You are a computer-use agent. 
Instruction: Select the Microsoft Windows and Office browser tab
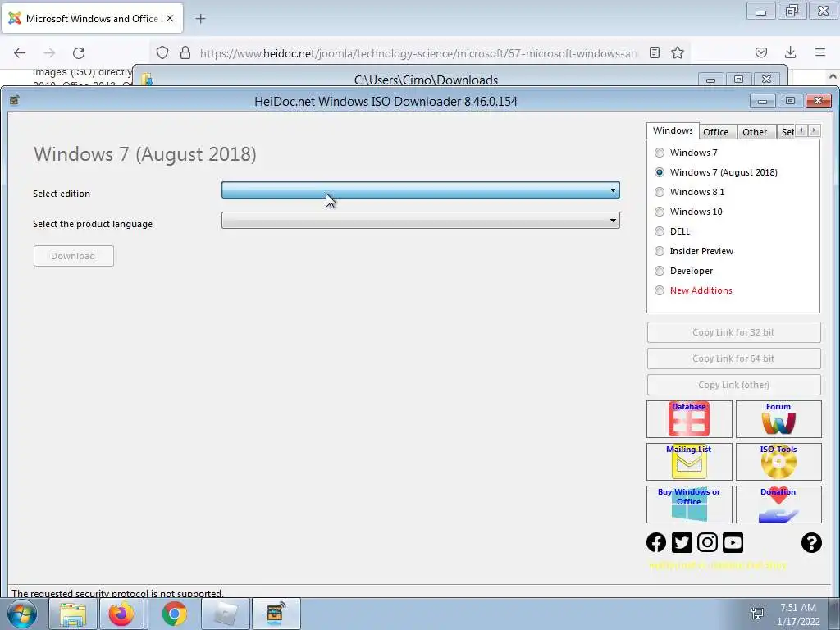(92, 18)
